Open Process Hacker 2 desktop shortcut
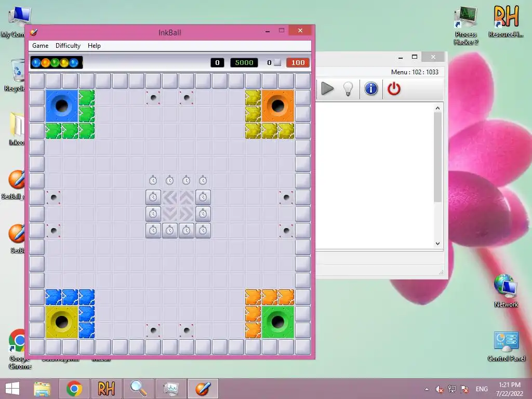Image resolution: width=532 pixels, height=399 pixels. click(466, 25)
